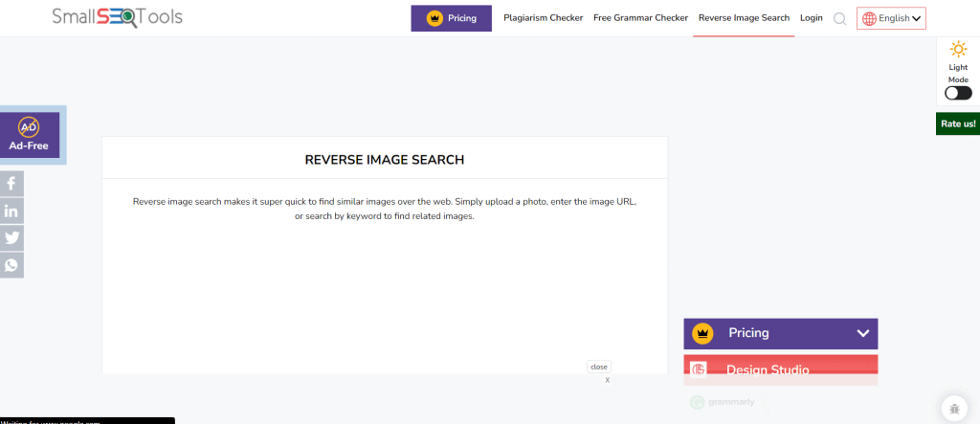Open the search magnifier icon in the header

tap(840, 19)
